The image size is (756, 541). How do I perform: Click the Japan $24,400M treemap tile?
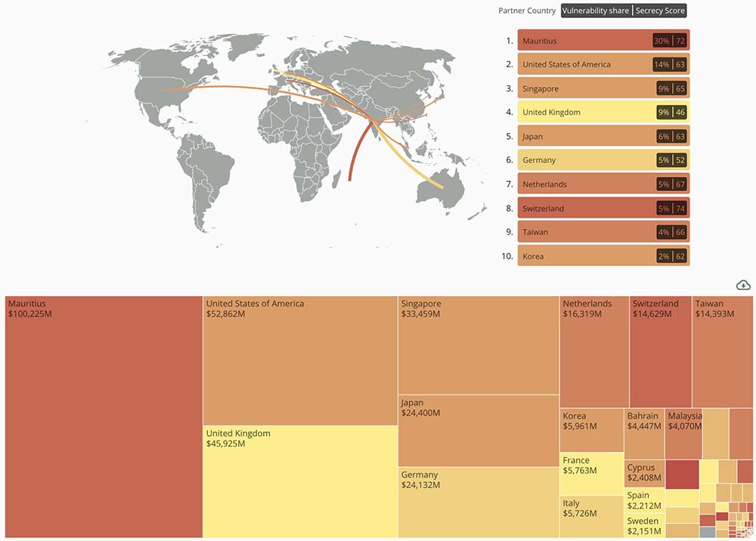pos(479,431)
